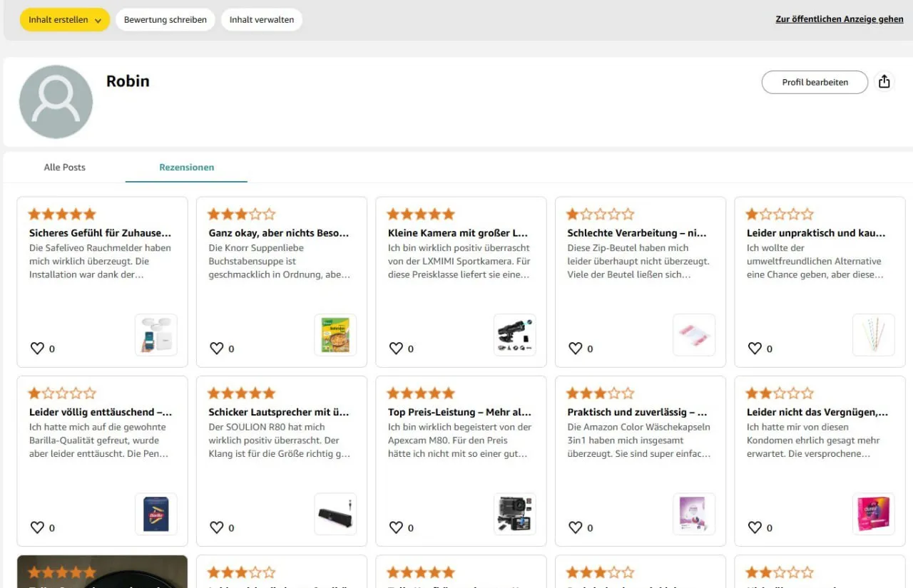The height and width of the screenshot is (588, 913).
Task: Click the Der SOULION R80 review text
Action: (279, 440)
